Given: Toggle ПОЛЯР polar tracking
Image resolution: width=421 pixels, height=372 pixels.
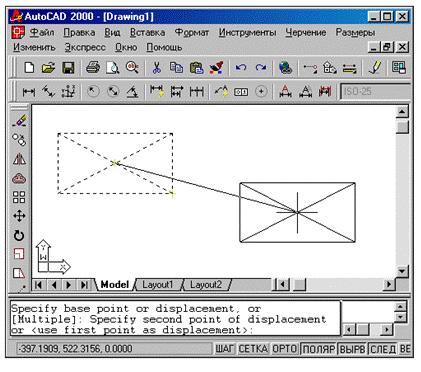Looking at the screenshot, I should point(319,349).
